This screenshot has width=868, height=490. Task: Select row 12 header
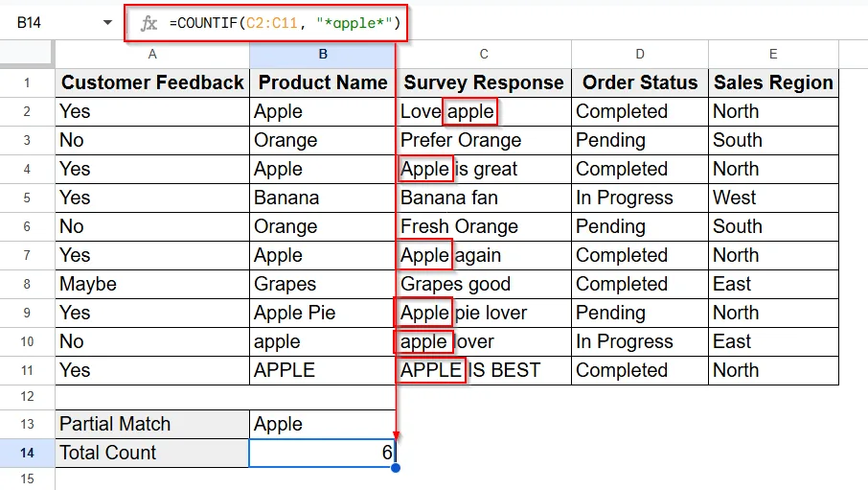(27, 397)
